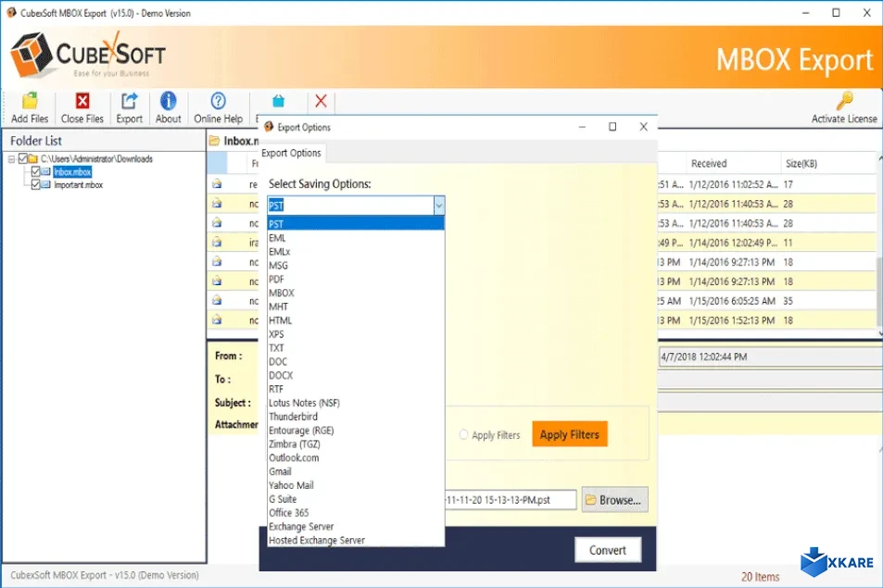Select Zimbra (TGZ) option

coord(356,444)
